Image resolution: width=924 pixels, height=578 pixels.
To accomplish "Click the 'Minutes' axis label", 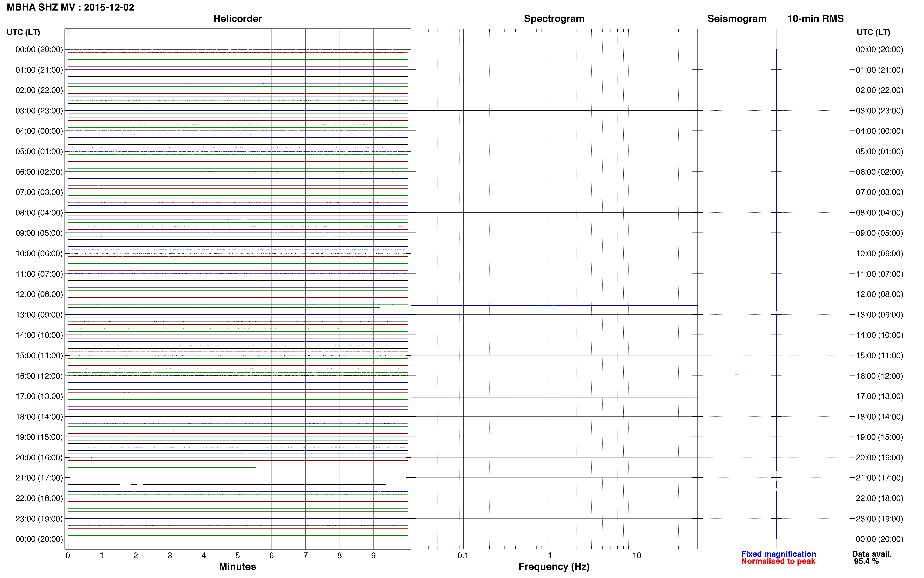I will pos(238,566).
